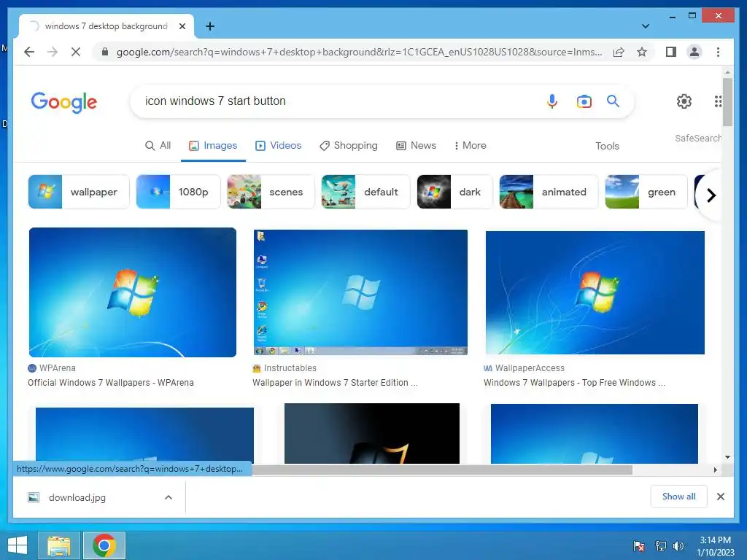Search by image camera icon
Viewport: 747px width, 560px height.
584,101
